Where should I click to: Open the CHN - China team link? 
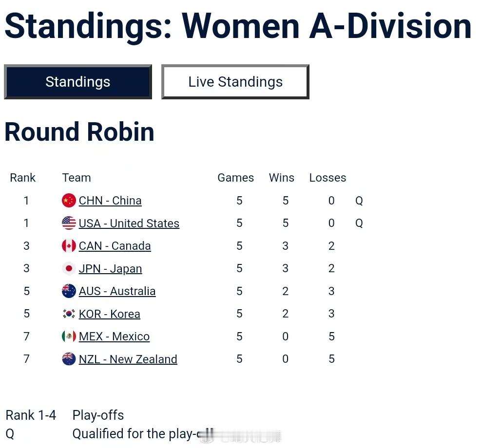110,201
